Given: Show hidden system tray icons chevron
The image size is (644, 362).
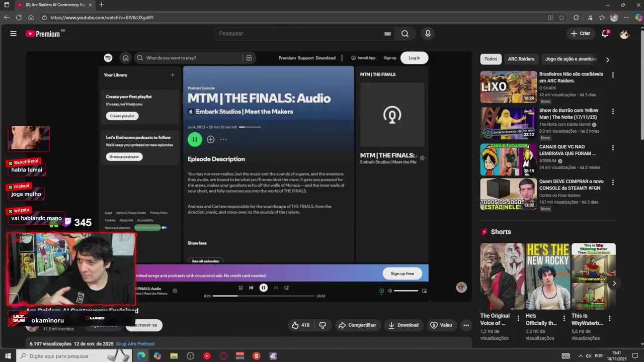Looking at the screenshot, I should (581, 356).
